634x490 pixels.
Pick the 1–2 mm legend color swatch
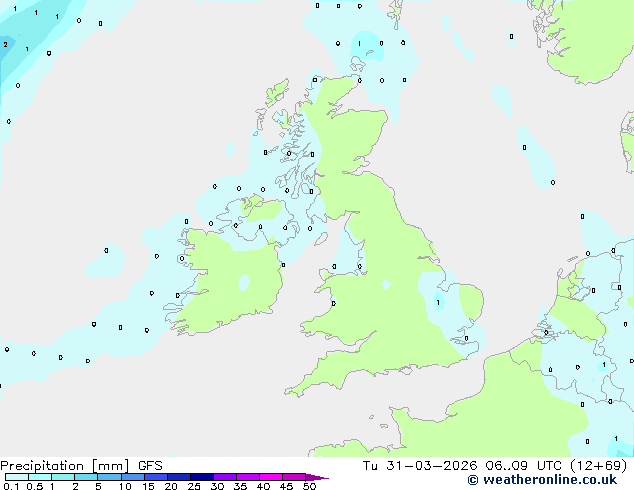pos(63,477)
